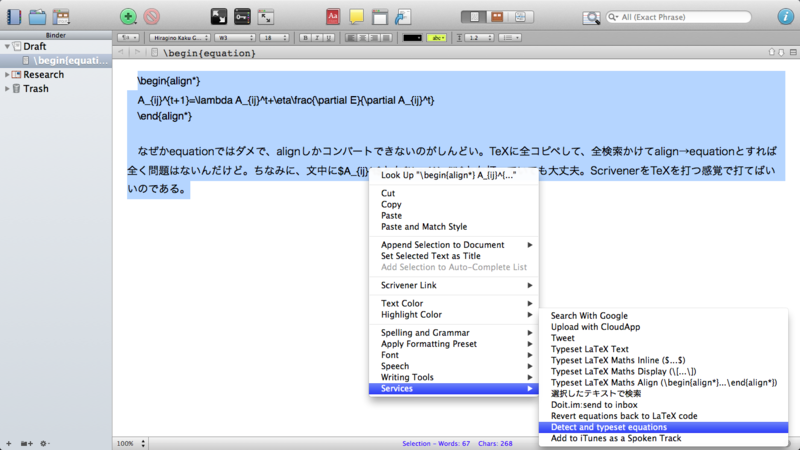Screen dimensions: 800x450
Task: Select the \begin{equati... document in Binder
Action: coord(56,60)
